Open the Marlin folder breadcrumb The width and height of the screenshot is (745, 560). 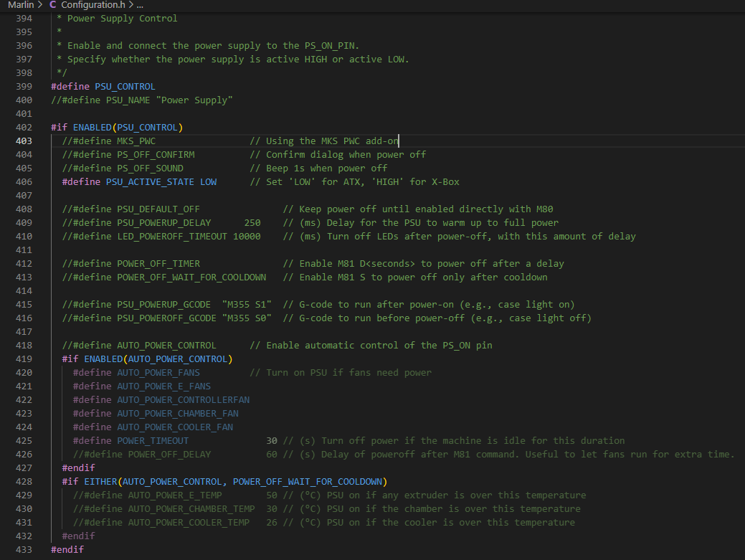point(21,5)
